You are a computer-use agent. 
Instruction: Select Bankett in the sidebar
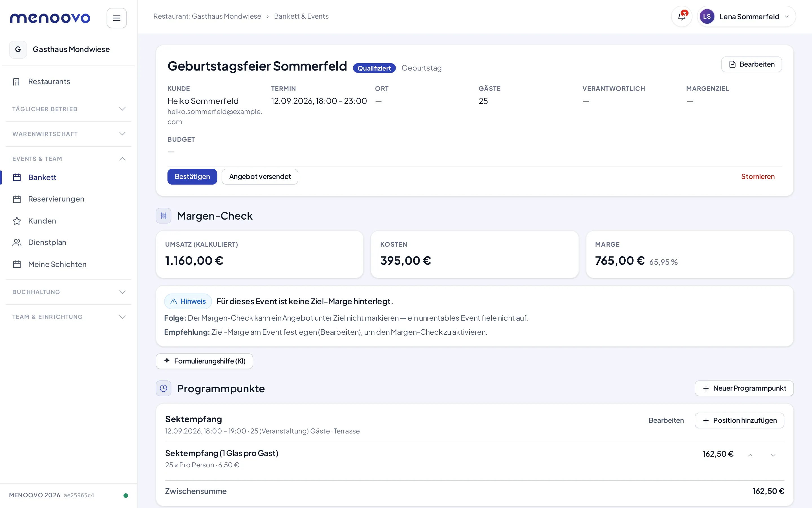pyautogui.click(x=69, y=178)
